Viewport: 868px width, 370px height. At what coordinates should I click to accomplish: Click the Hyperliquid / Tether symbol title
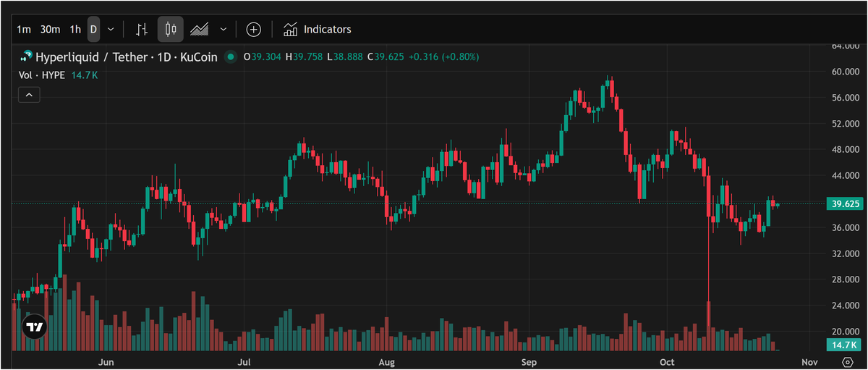coord(127,56)
